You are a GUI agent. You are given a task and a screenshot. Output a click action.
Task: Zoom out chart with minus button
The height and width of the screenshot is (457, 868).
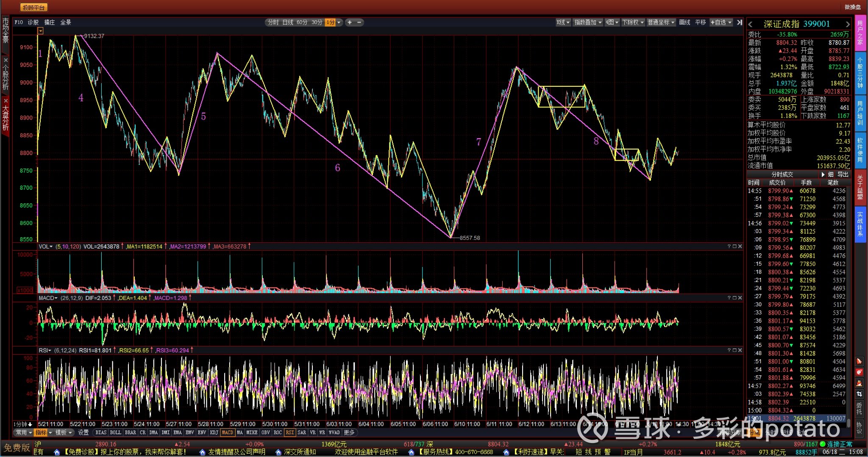359,22
